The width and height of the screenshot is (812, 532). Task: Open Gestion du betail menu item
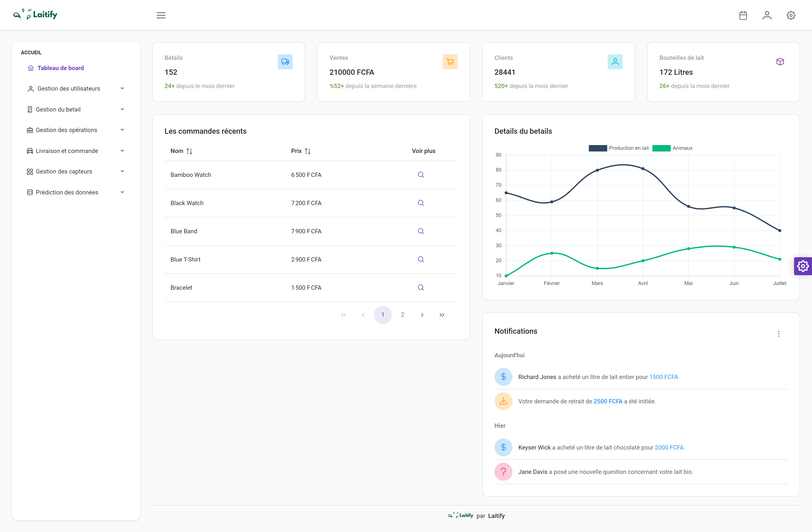click(x=76, y=109)
